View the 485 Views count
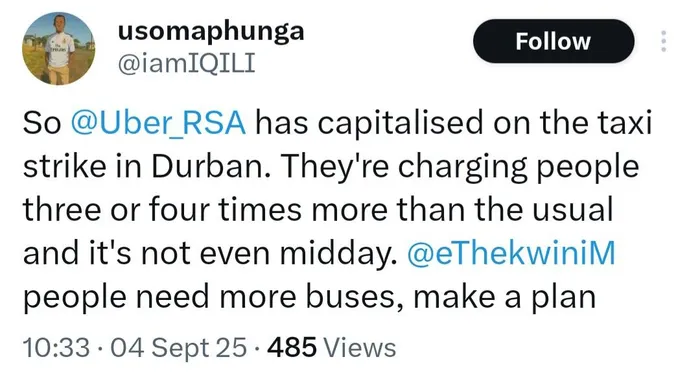The image size is (700, 375). (331, 348)
